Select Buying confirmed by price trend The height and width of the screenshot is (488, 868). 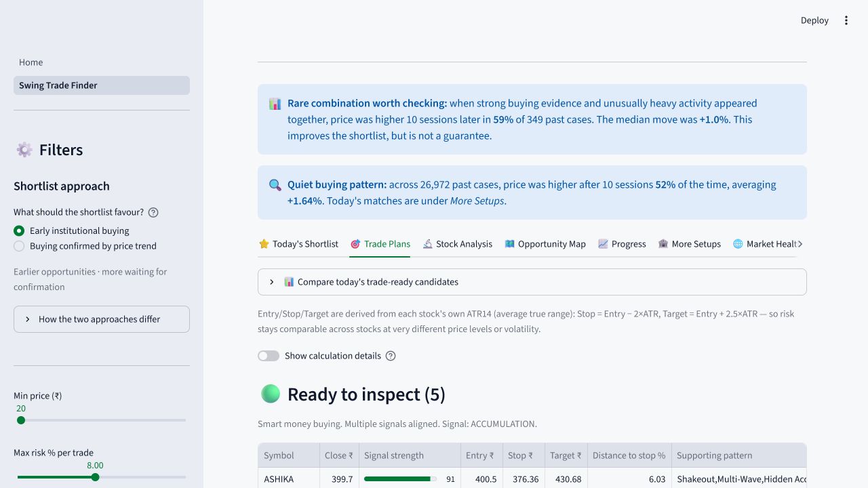click(85, 246)
